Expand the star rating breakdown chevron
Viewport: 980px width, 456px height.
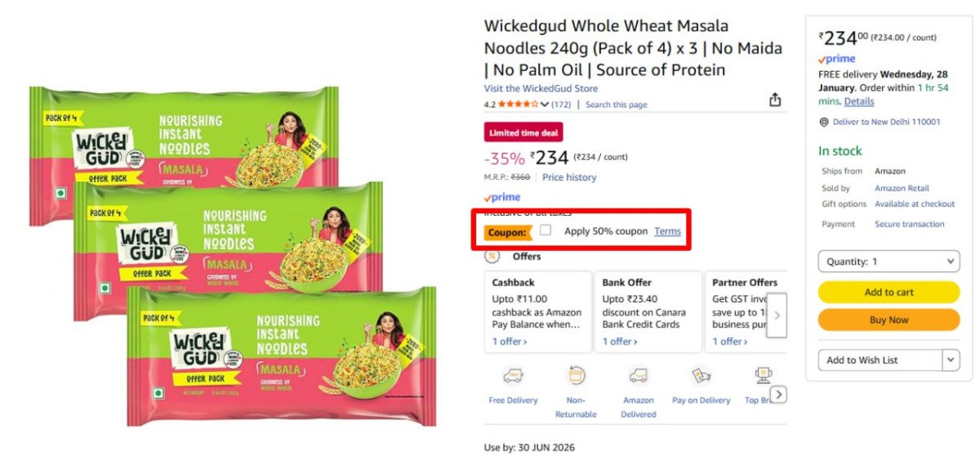point(545,105)
